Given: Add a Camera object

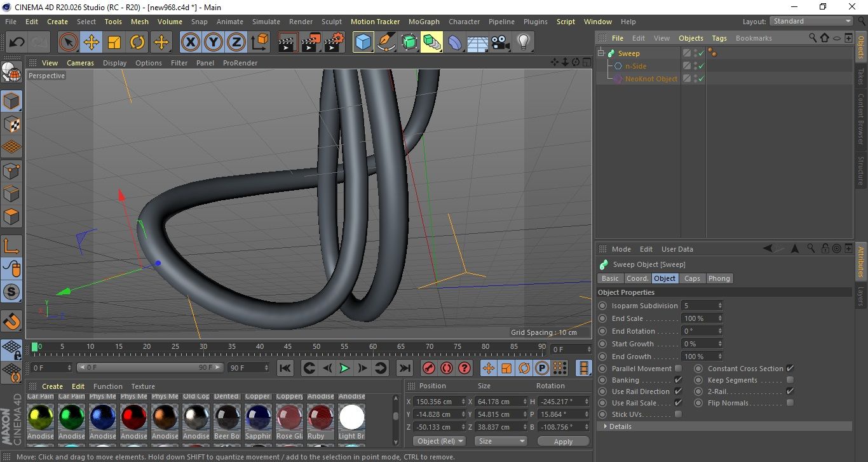Looking at the screenshot, I should coord(501,43).
